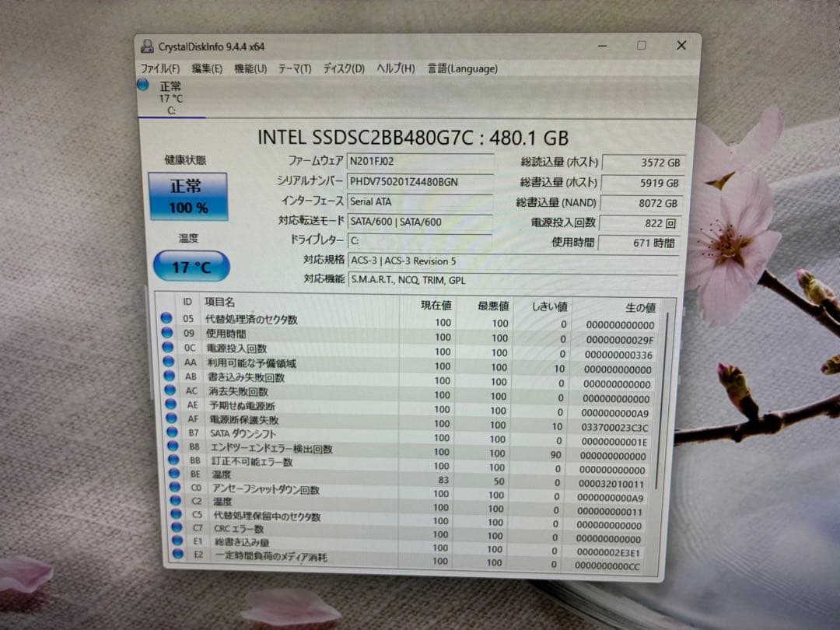Image resolution: width=840 pixels, height=630 pixels.
Task: Click the NAND writes value 8072 GB
Action: pos(641,203)
